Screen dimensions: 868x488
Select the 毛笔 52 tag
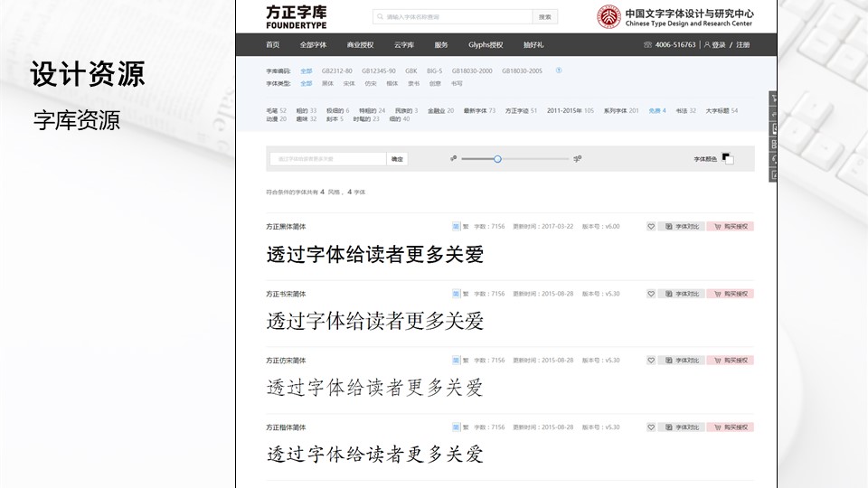[277, 110]
